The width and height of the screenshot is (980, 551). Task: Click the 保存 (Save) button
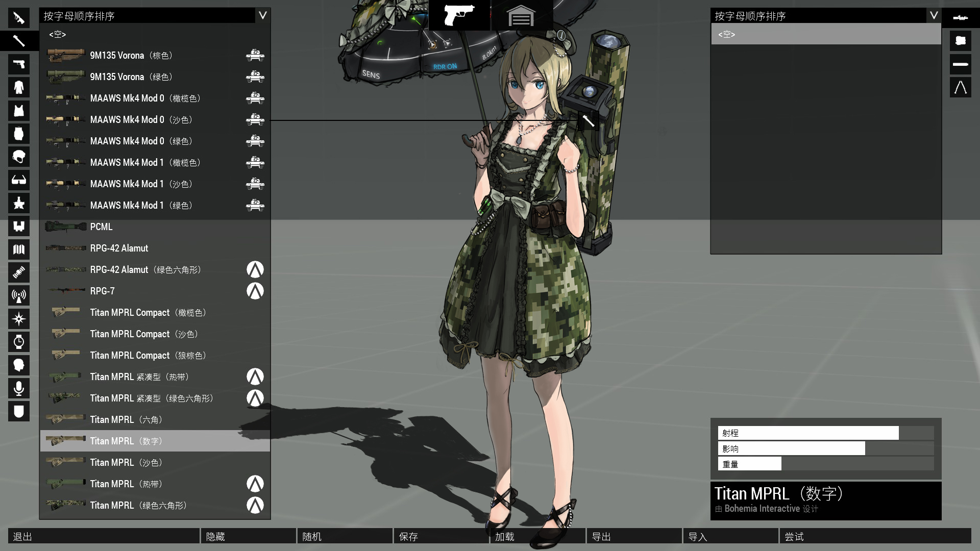pyautogui.click(x=441, y=536)
